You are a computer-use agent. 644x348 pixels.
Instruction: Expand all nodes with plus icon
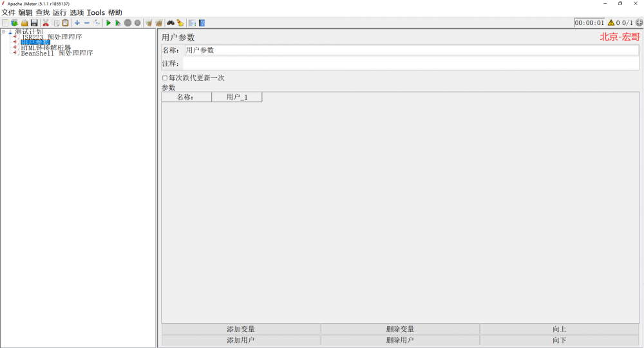point(77,23)
